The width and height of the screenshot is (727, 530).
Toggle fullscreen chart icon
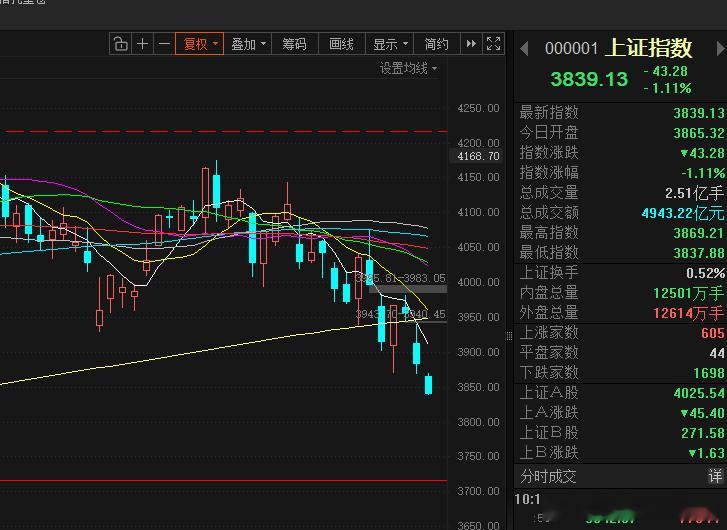click(x=493, y=44)
